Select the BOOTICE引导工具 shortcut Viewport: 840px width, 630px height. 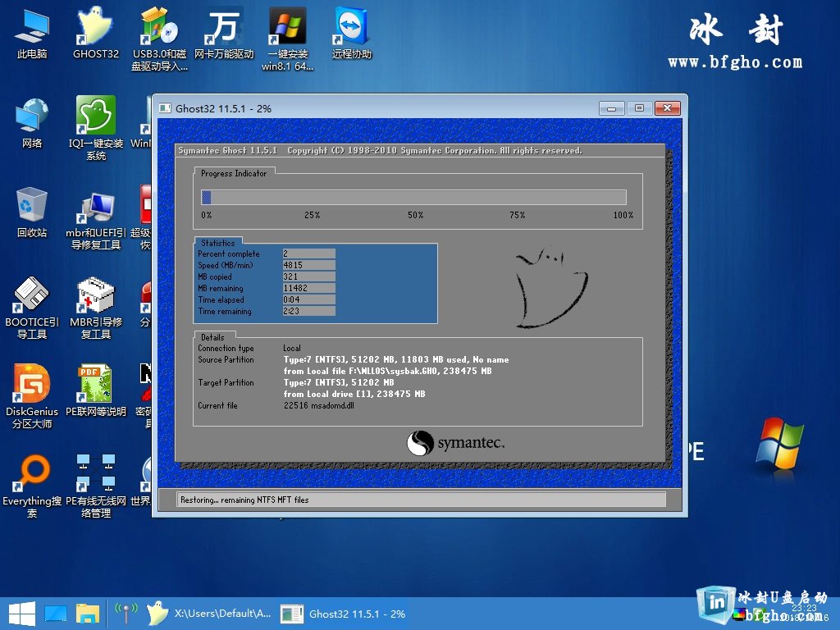tap(32, 308)
